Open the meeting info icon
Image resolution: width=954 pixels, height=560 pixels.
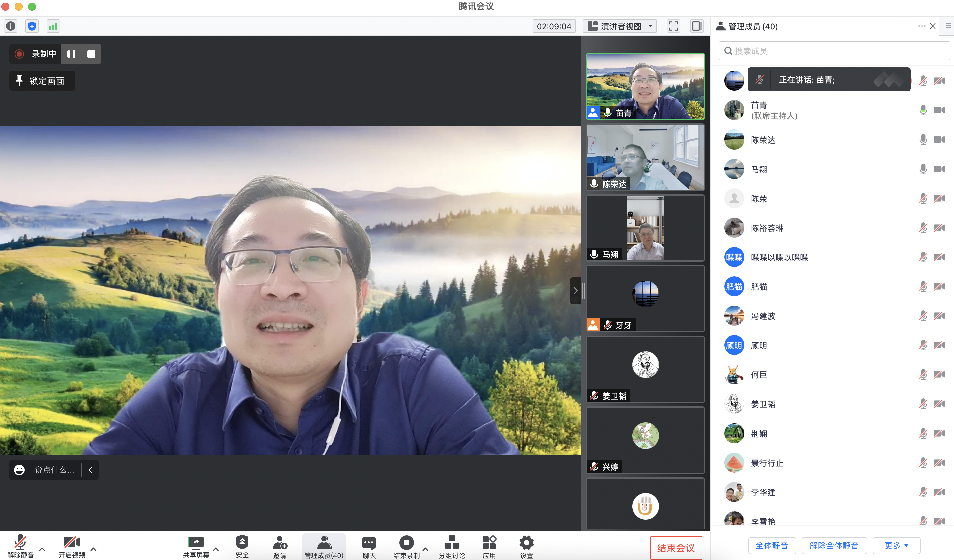[11, 26]
